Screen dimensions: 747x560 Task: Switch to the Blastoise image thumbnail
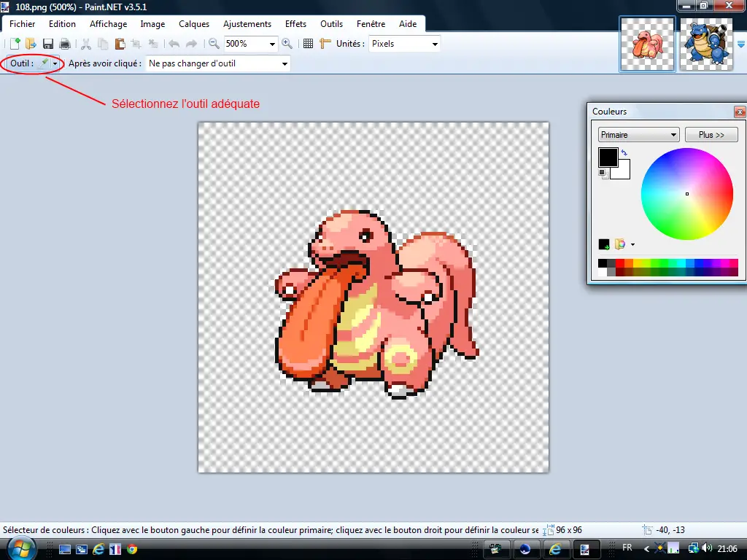706,44
